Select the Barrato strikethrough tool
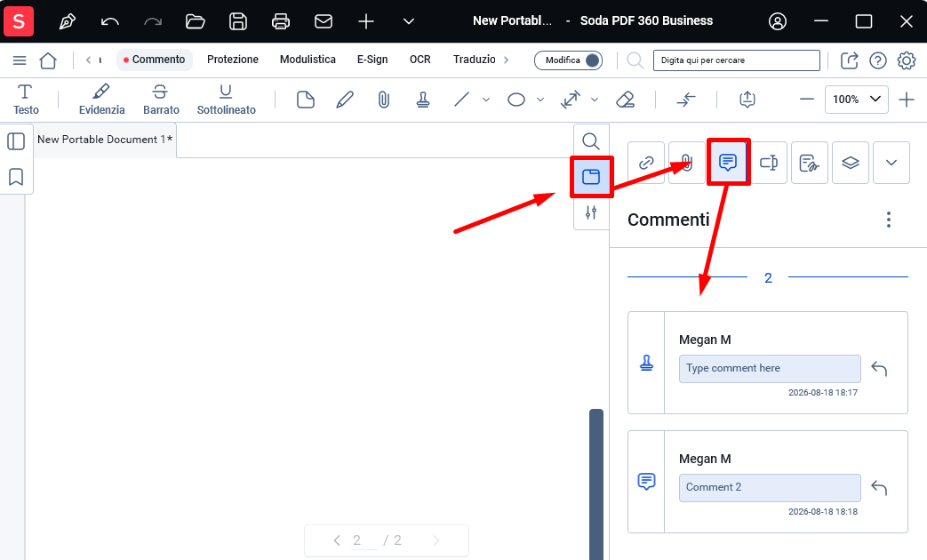Screen dimensions: 927x560 pyautogui.click(x=161, y=100)
